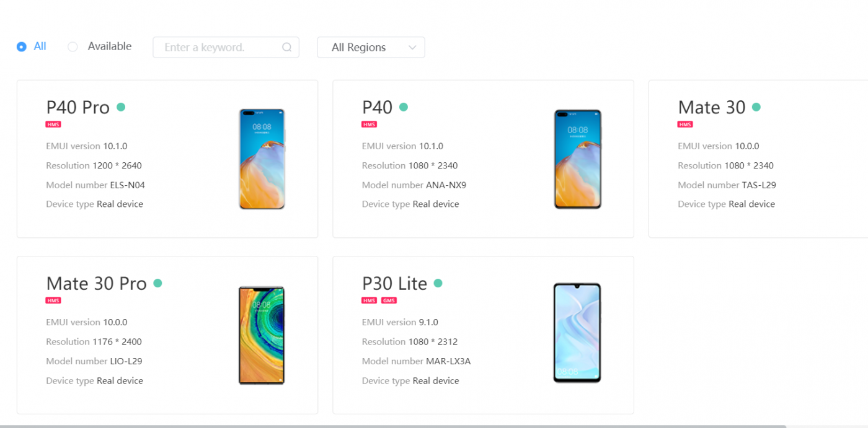Click the HMS badge on Mate 30 card

click(x=685, y=124)
